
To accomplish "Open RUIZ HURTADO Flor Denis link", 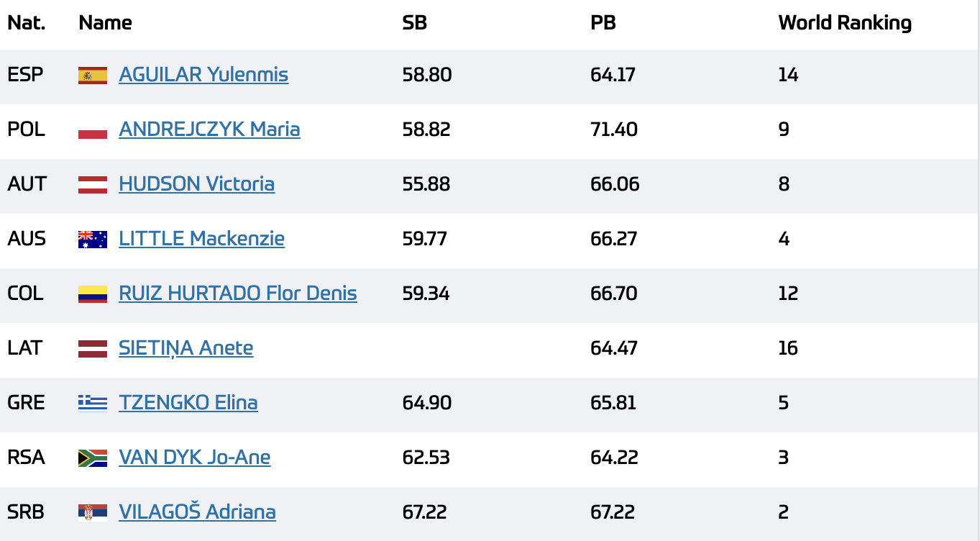I will tap(238, 294).
